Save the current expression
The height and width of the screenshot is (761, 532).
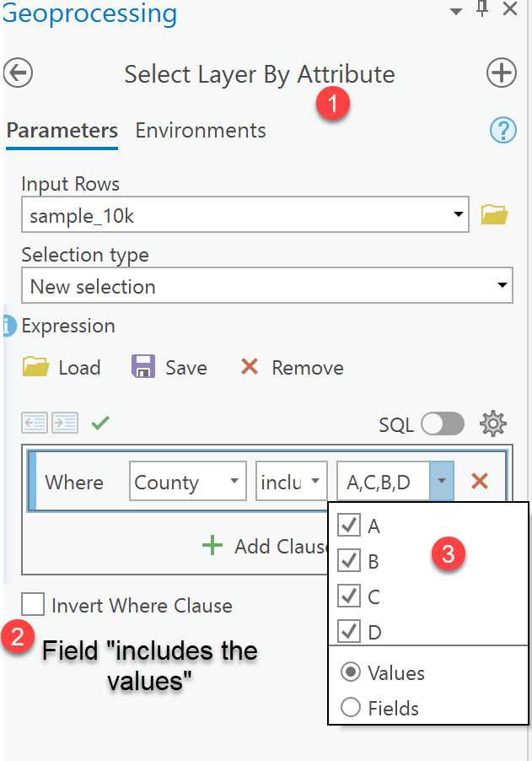(169, 368)
